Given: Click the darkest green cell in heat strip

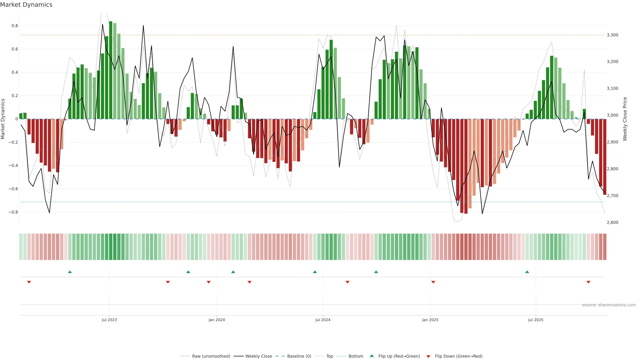Looking at the screenshot, I should coord(111,247).
